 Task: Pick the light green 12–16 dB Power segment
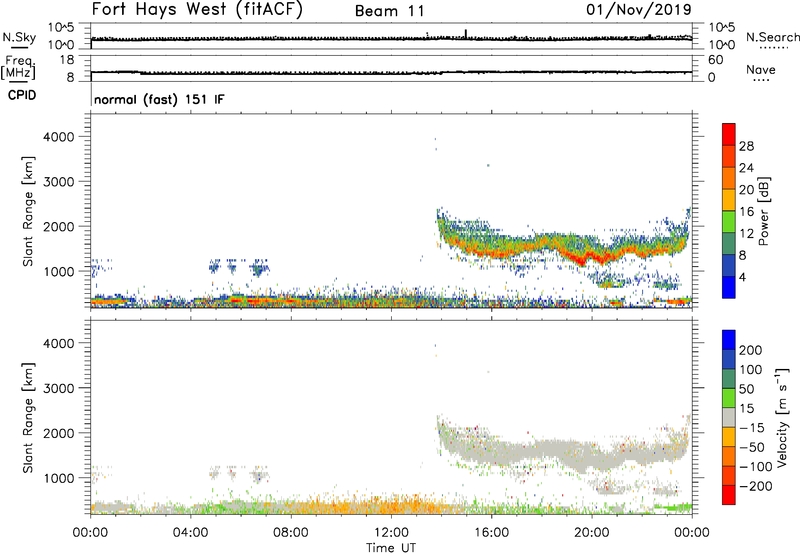point(729,222)
